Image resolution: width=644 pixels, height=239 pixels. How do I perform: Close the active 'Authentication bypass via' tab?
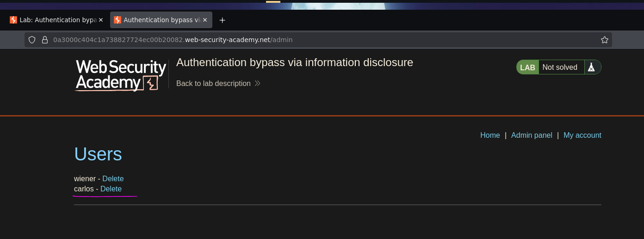coord(205,20)
